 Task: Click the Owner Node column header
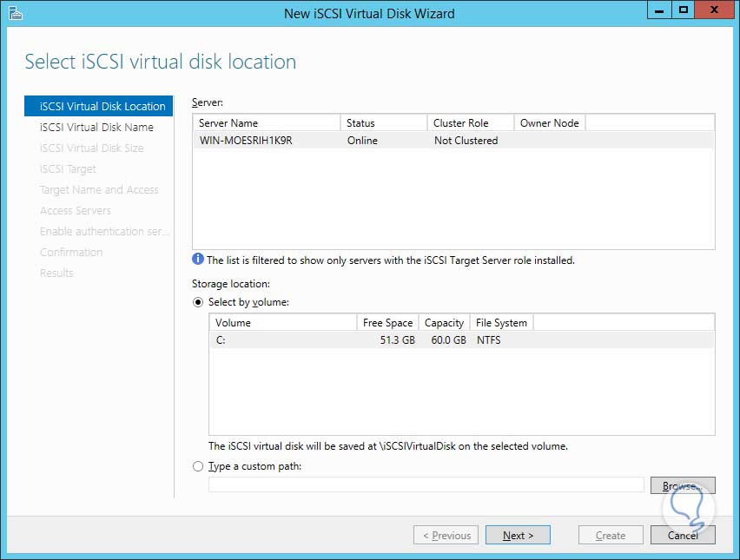[x=549, y=123]
